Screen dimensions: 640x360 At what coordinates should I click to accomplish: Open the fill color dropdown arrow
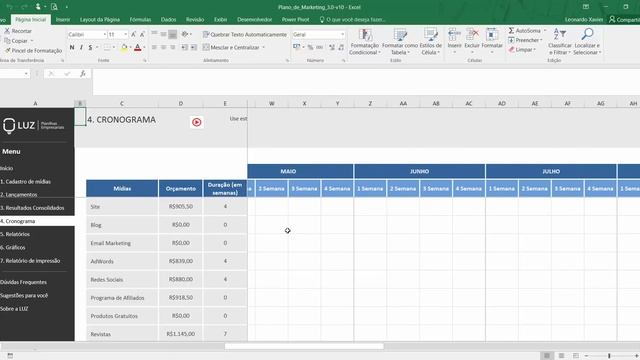coord(130,48)
